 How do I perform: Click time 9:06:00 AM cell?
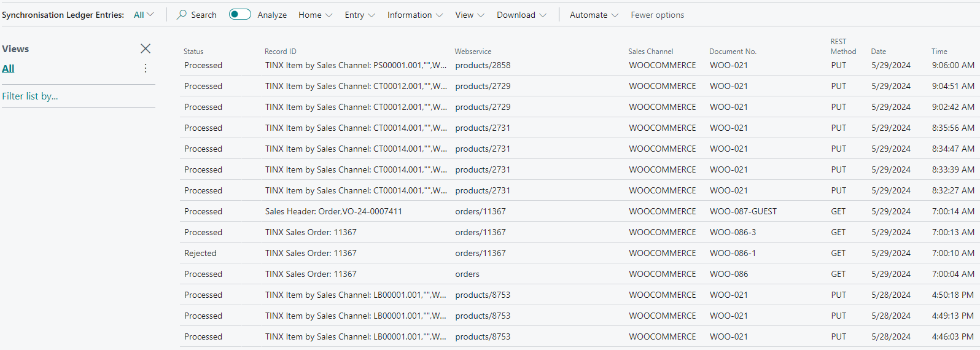pos(953,65)
